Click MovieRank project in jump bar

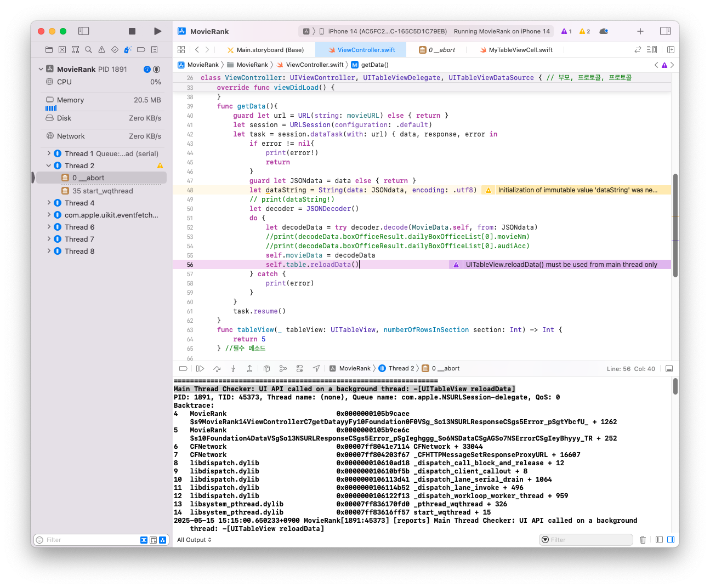pos(198,65)
